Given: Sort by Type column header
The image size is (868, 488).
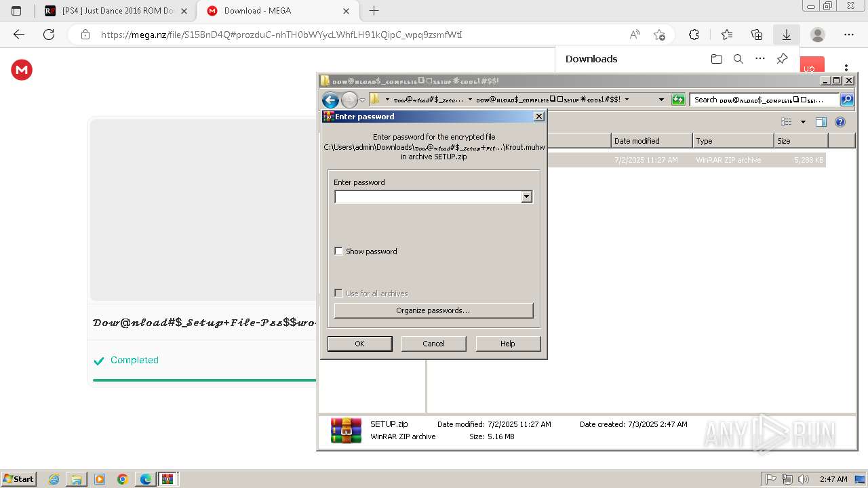Looking at the screenshot, I should (x=733, y=141).
